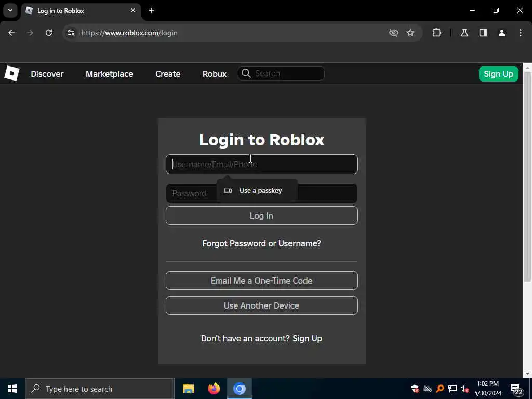532x399 pixels.
Task: Toggle the browser side panel icon
Action: [x=483, y=33]
